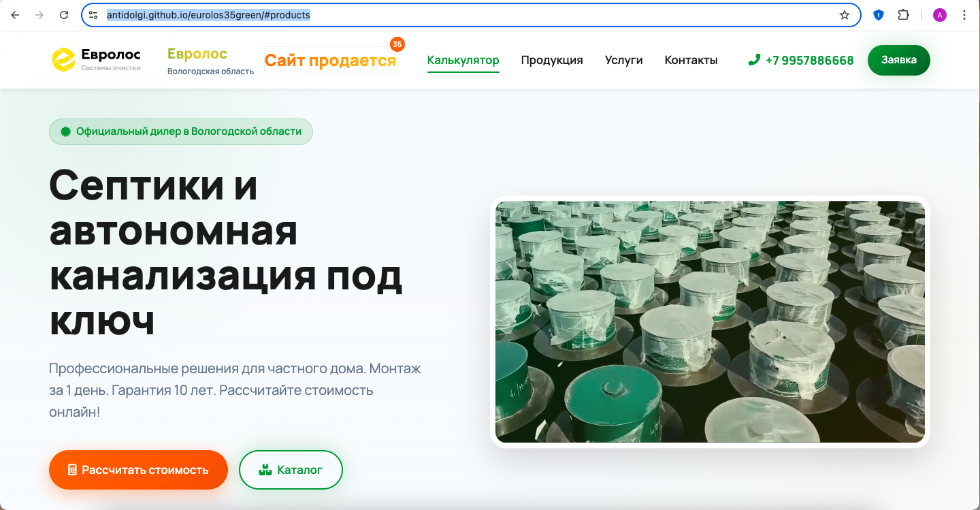Click the site information icon in address bar

pyautogui.click(x=94, y=15)
